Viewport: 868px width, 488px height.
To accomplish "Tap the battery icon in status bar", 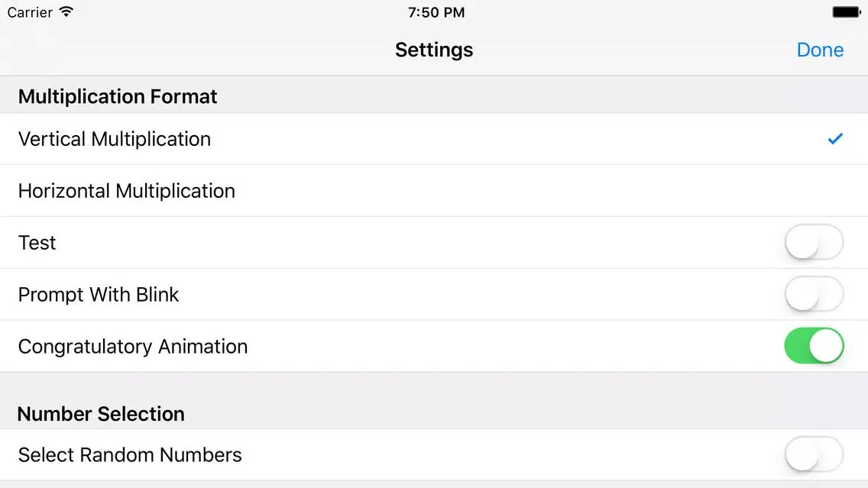I will [847, 11].
